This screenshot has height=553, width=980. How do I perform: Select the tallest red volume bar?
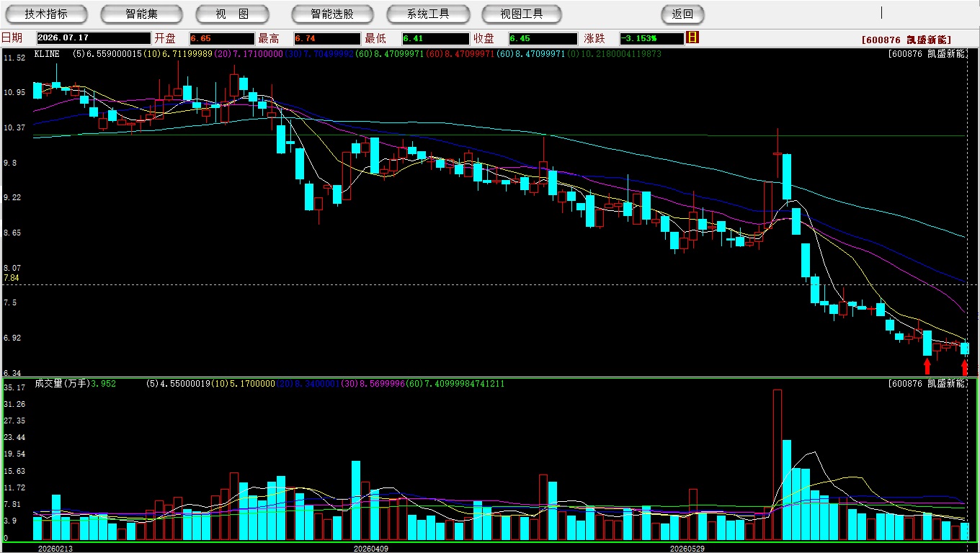[777, 464]
